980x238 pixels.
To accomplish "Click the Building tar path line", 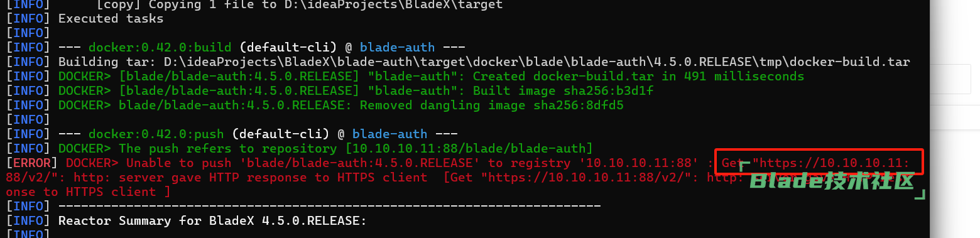I will pos(484,62).
